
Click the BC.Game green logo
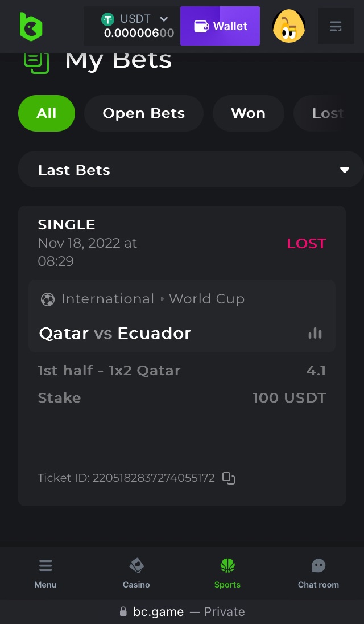pos(31,26)
